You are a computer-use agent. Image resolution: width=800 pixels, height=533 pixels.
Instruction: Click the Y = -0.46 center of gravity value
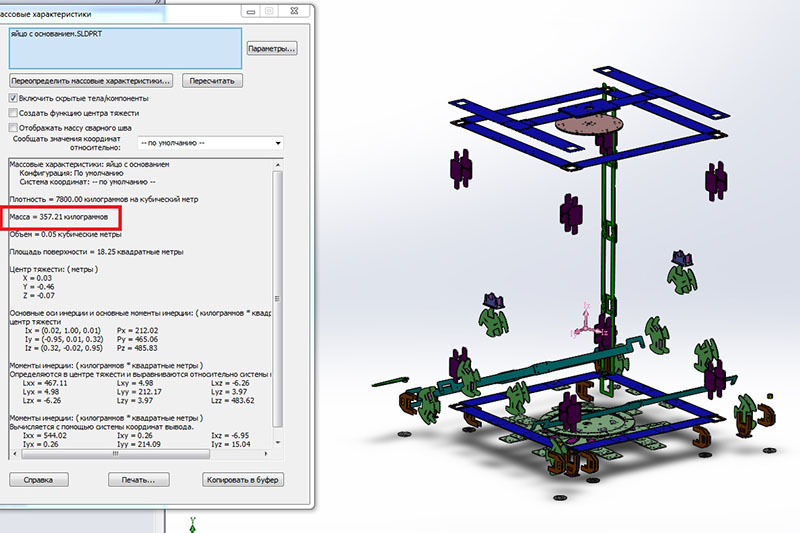click(x=39, y=287)
